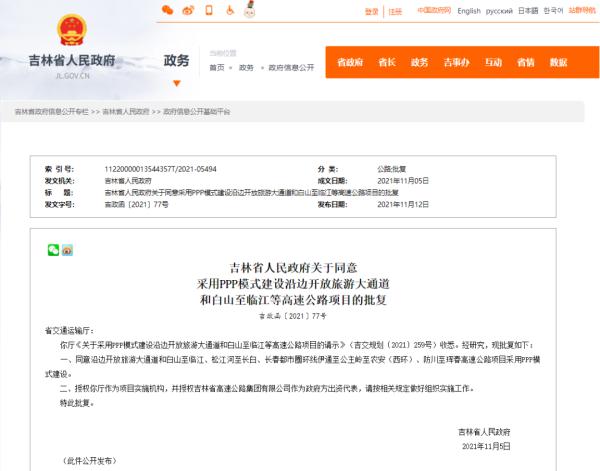Open the Weibo icon in top bar

click(188, 10)
